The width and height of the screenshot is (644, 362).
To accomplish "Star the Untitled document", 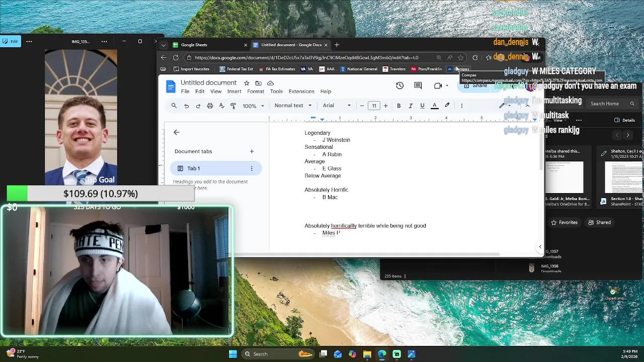I will (247, 83).
